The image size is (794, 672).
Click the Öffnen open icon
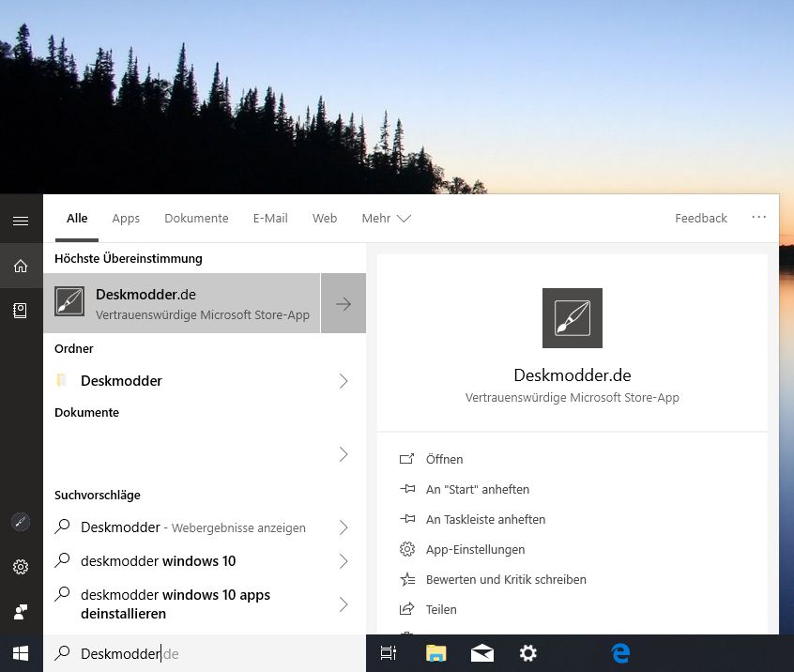point(406,459)
